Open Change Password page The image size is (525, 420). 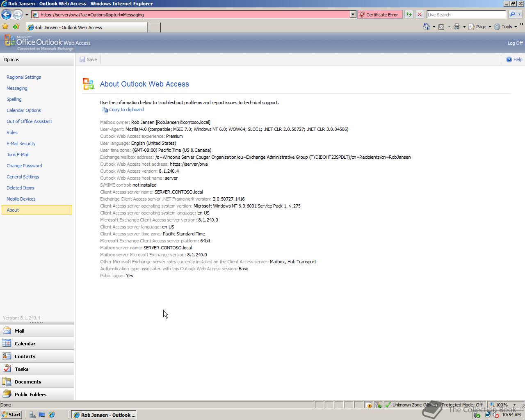click(24, 166)
